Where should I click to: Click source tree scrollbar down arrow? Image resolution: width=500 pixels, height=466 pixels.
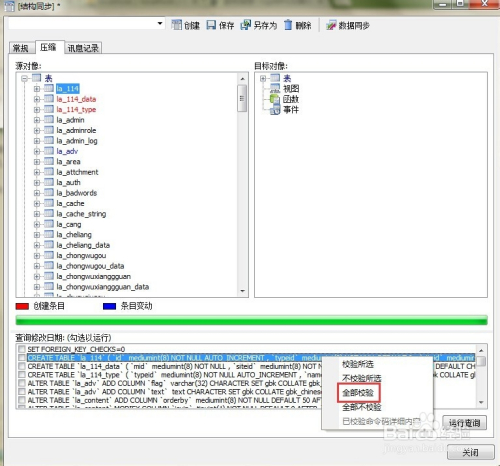242,291
